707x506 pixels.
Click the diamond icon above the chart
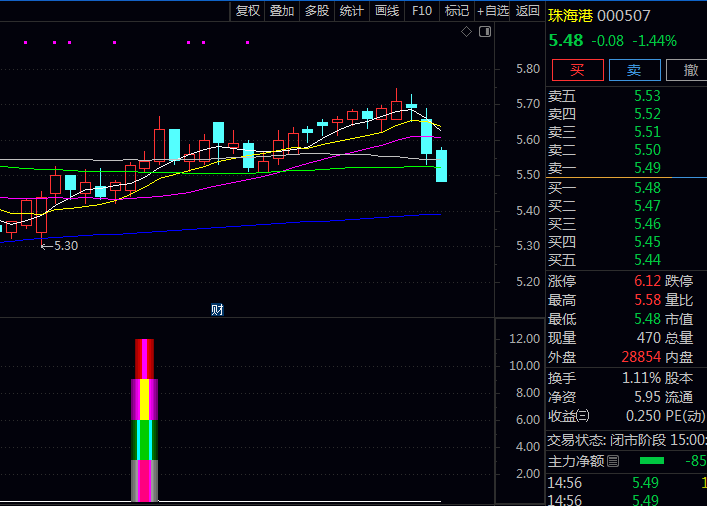466,32
